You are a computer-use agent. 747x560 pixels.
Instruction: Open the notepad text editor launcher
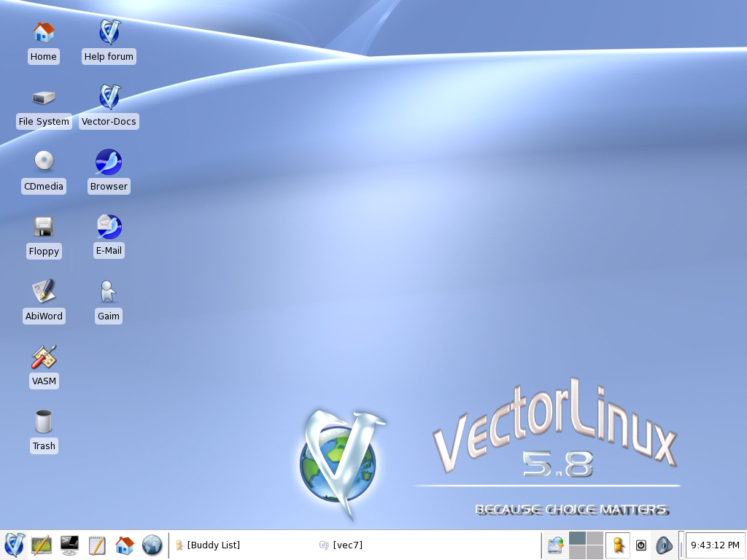pyautogui.click(x=97, y=545)
